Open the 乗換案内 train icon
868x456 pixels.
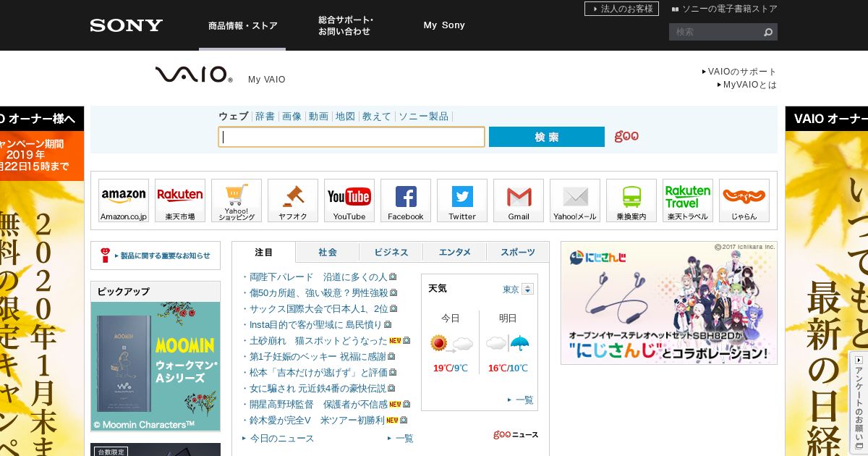pyautogui.click(x=631, y=200)
